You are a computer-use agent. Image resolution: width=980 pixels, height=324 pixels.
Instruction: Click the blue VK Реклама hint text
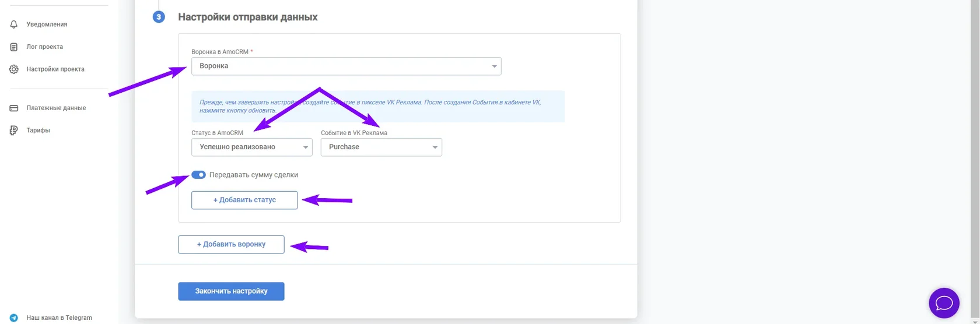[370, 106]
